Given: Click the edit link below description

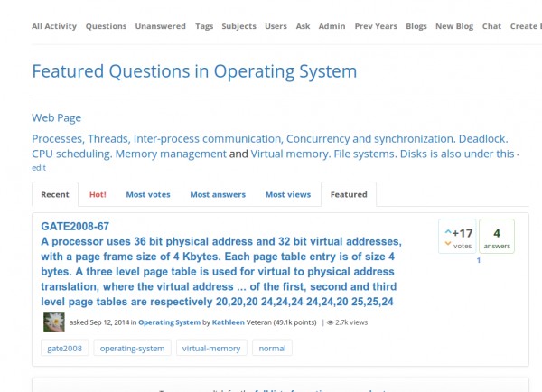Looking at the screenshot, I should [39, 168].
